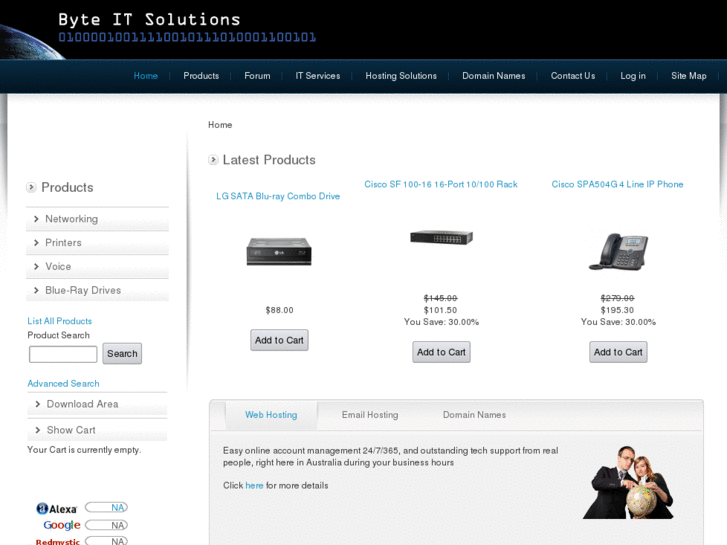
Task: Click the Latest Products arrow icon
Action: (x=213, y=160)
